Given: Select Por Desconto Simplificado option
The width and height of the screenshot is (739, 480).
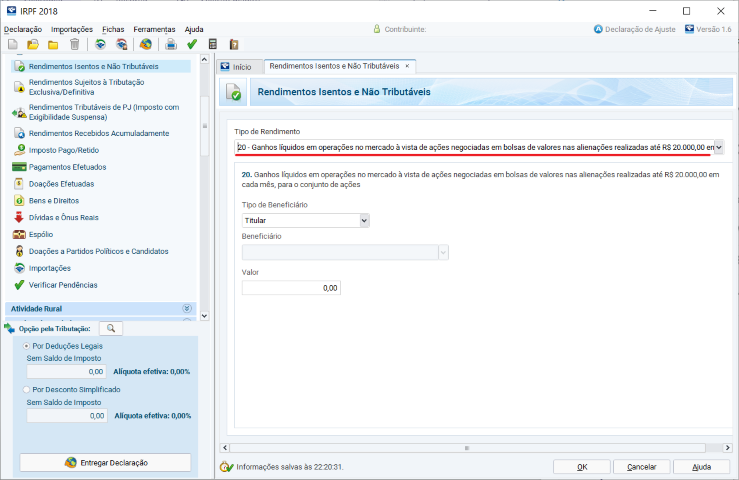Looking at the screenshot, I should [27, 389].
